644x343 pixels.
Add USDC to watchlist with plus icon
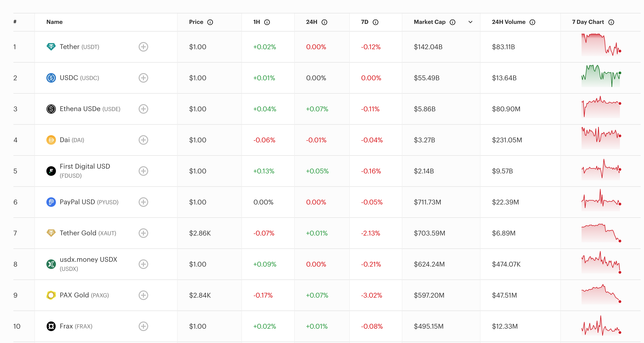[x=143, y=78]
